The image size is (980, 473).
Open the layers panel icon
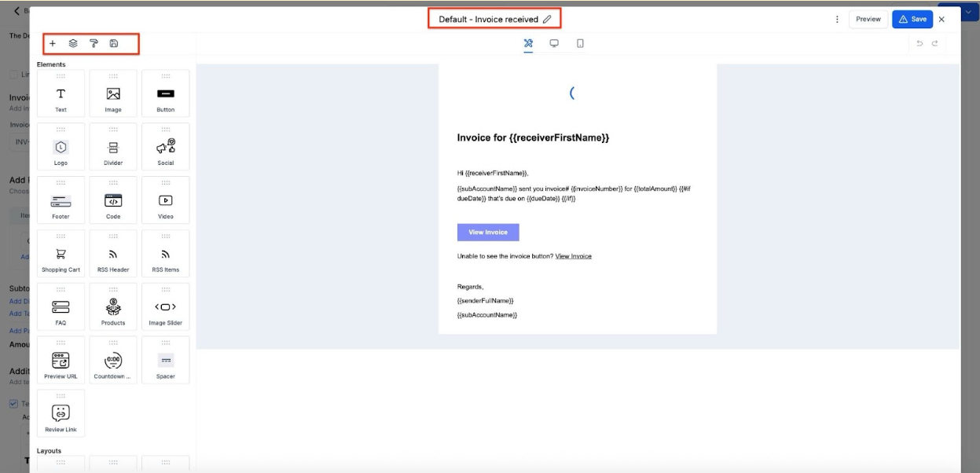73,44
